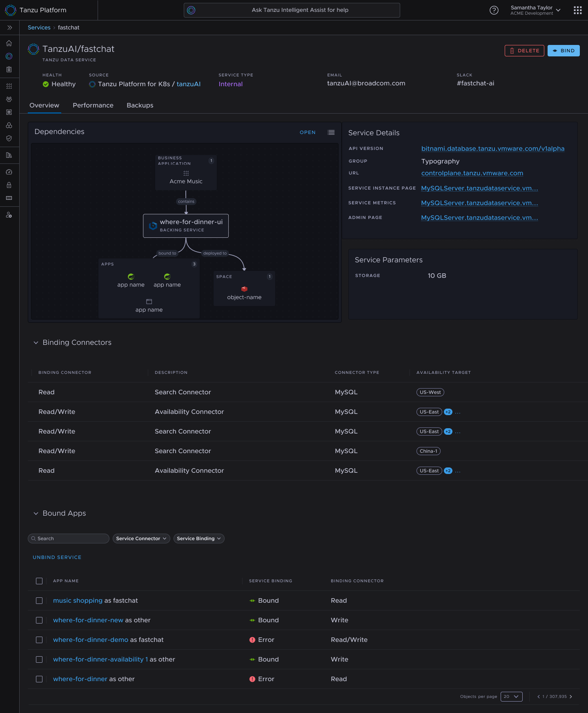Select the music shopping row checkbox

pos(39,601)
